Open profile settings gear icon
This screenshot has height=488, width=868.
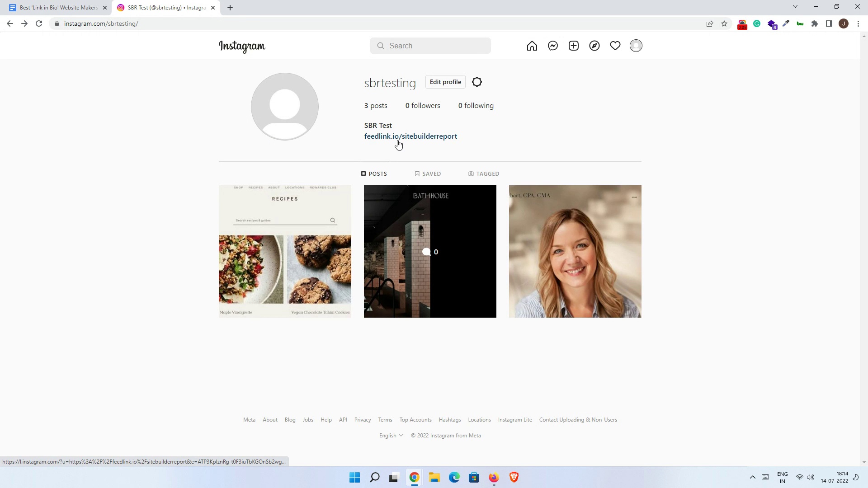tap(477, 82)
